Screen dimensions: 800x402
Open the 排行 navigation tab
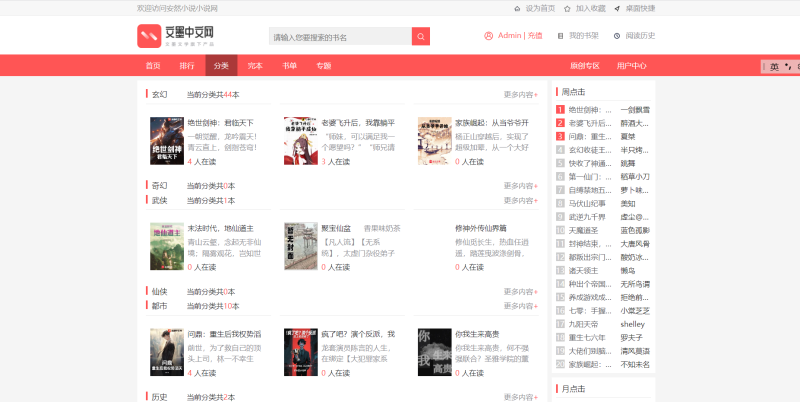[x=187, y=66]
